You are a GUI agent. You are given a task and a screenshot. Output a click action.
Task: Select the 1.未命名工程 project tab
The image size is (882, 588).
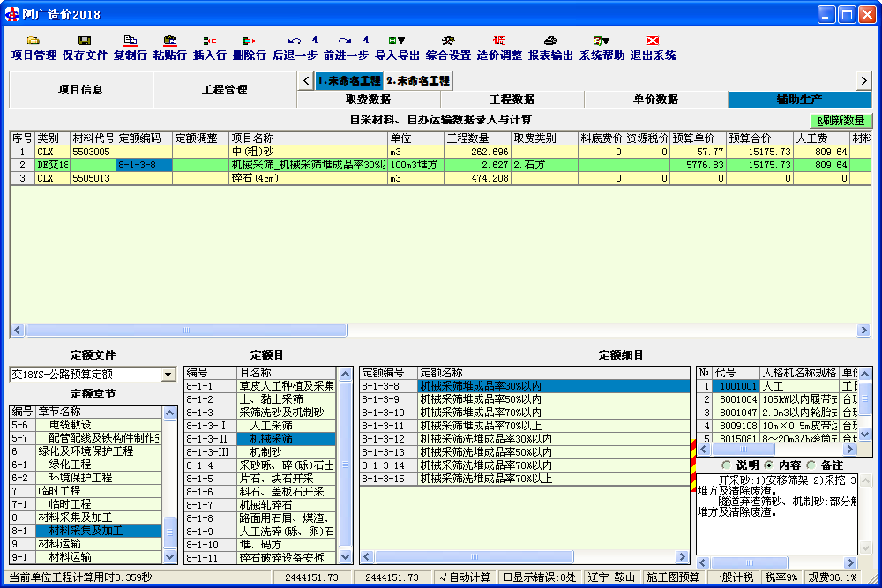pos(348,81)
